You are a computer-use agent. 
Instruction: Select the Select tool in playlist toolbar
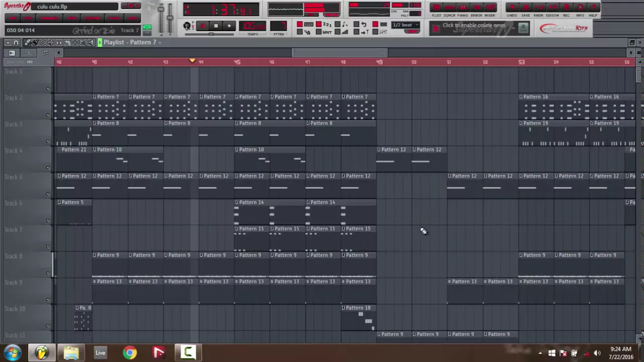[75, 42]
